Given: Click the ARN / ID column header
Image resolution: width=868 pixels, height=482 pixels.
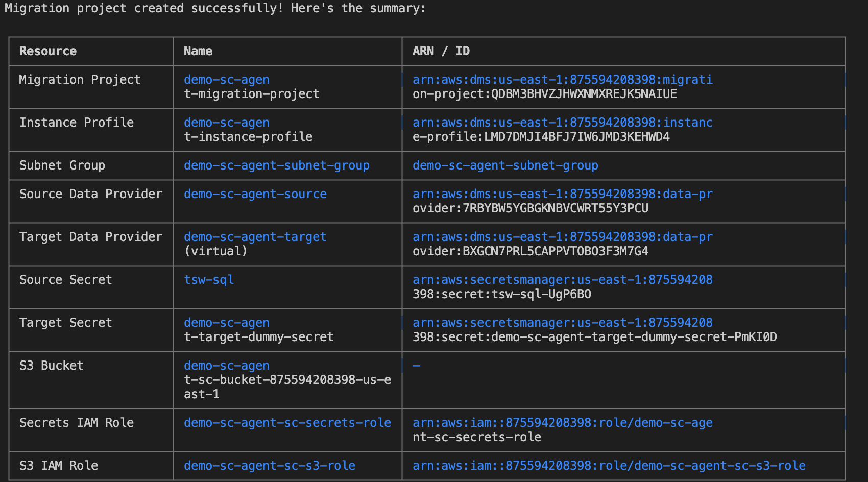Looking at the screenshot, I should [x=441, y=51].
